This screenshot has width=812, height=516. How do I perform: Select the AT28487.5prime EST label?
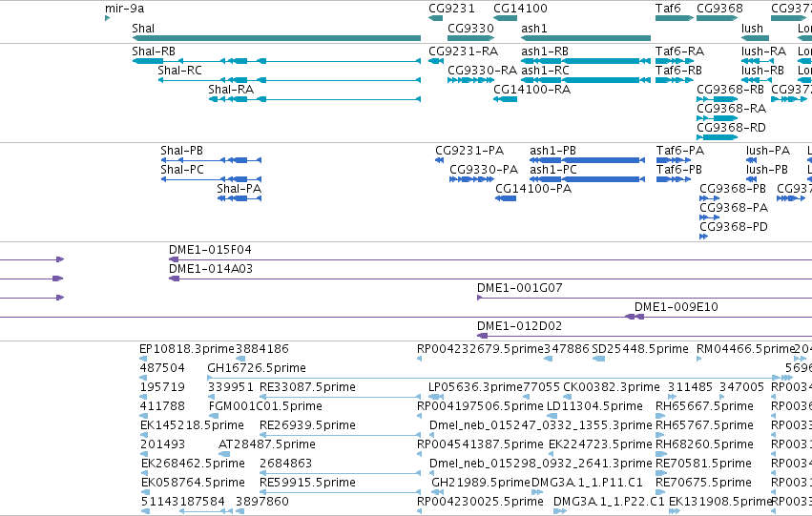(x=267, y=445)
